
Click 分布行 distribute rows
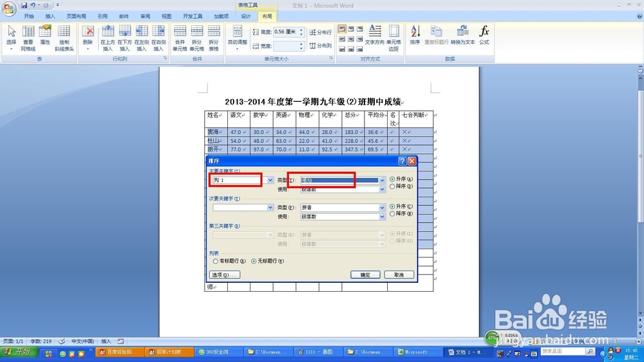point(320,32)
